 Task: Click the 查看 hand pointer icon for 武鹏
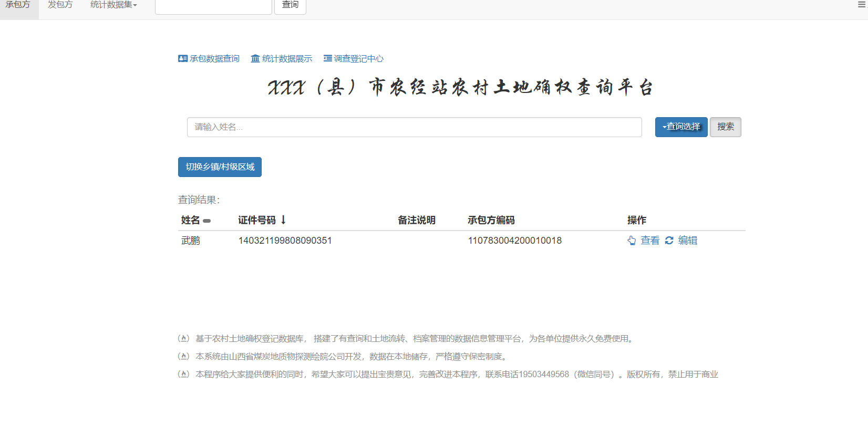click(632, 241)
